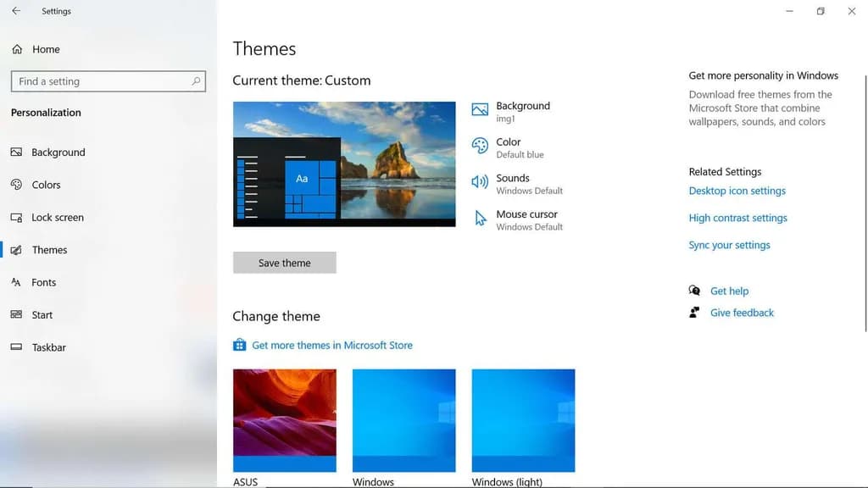The image size is (868, 488).
Task: Select Fonts in the Personalization sidebar
Action: [x=43, y=283]
